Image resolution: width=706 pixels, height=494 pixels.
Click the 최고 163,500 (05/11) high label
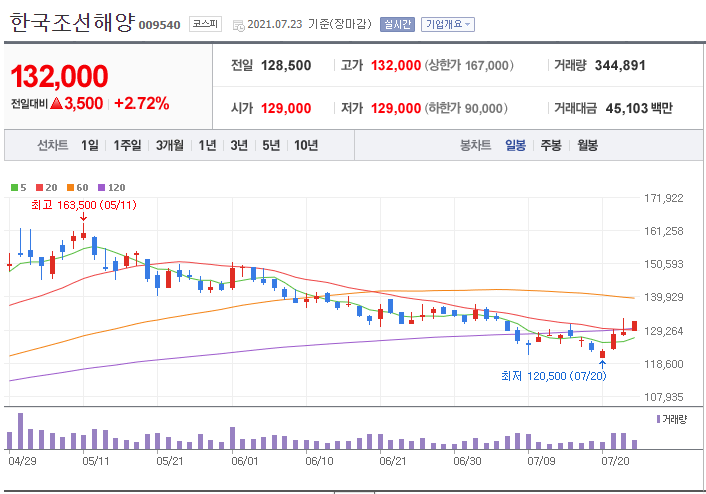(84, 205)
